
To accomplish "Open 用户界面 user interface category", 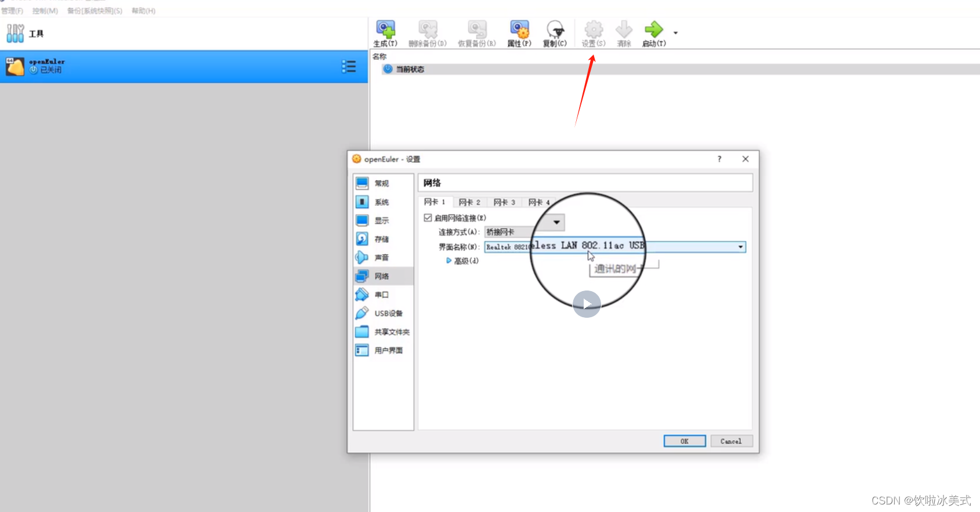I will coord(384,350).
